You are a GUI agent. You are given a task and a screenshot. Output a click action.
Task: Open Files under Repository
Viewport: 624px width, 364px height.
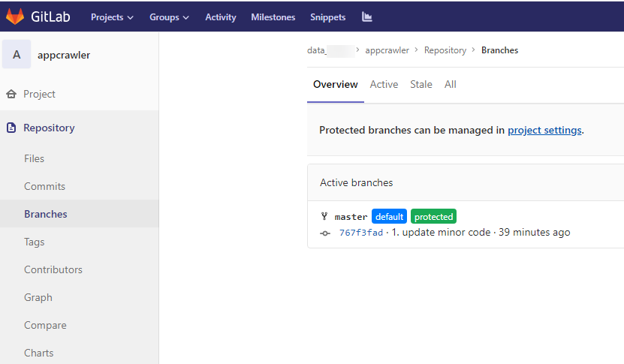click(35, 158)
